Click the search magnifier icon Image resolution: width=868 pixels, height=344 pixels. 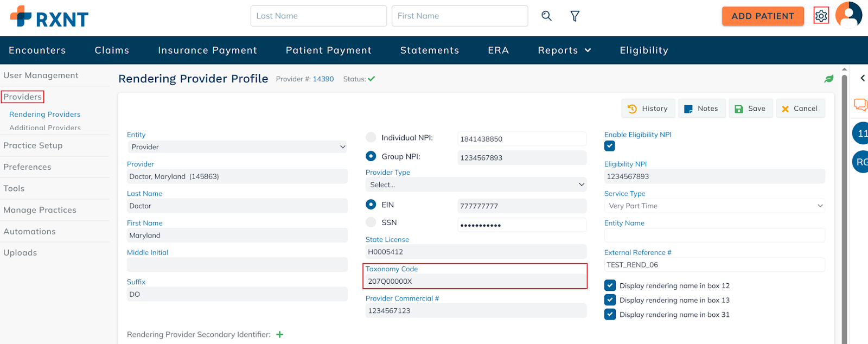click(x=546, y=16)
